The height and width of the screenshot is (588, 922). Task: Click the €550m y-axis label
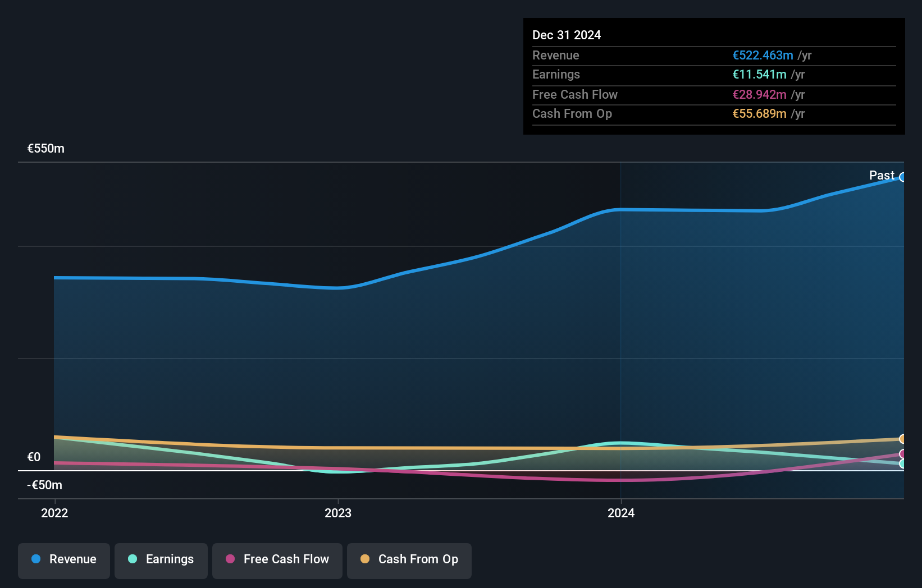click(46, 149)
